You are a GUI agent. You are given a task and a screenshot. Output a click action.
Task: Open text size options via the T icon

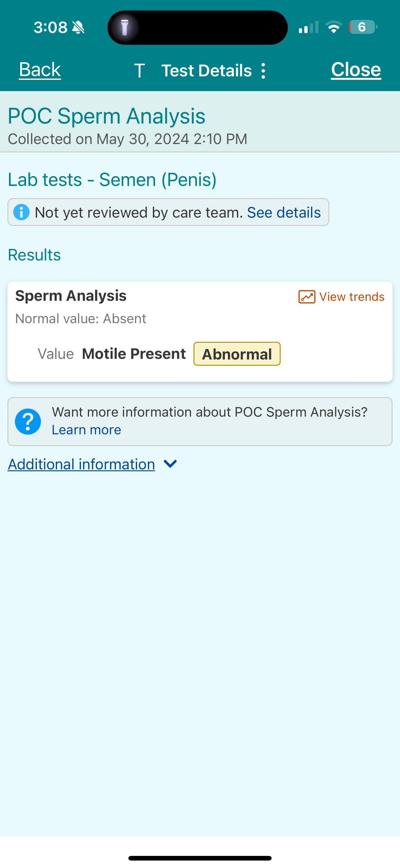tap(140, 70)
